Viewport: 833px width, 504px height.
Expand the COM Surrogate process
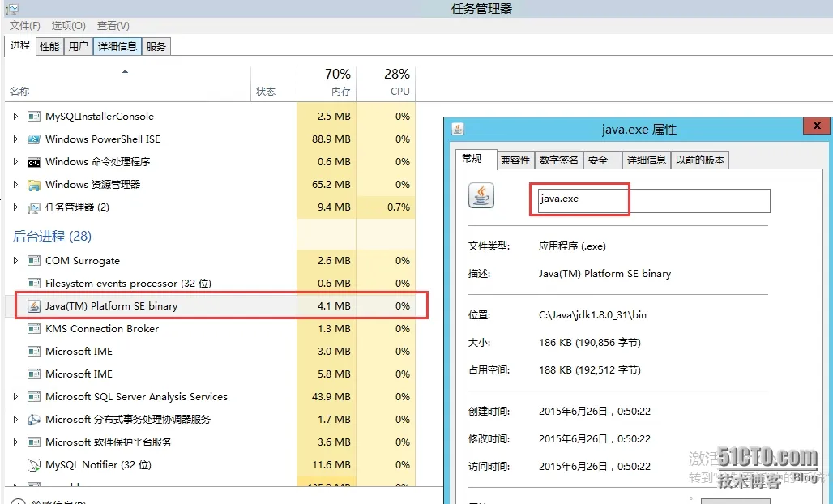coord(15,261)
